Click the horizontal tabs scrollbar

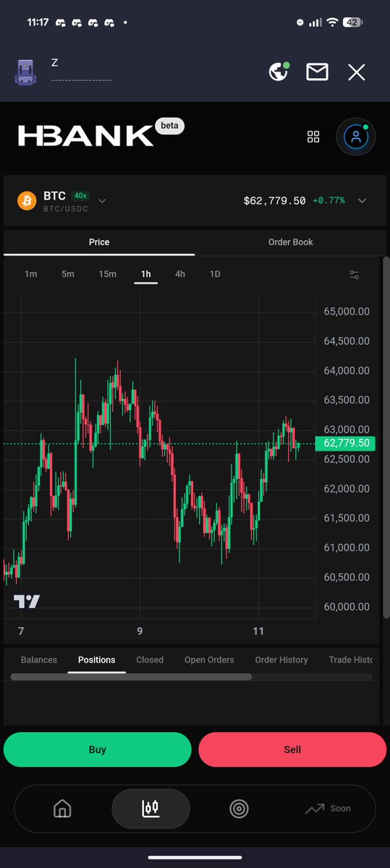(x=131, y=677)
